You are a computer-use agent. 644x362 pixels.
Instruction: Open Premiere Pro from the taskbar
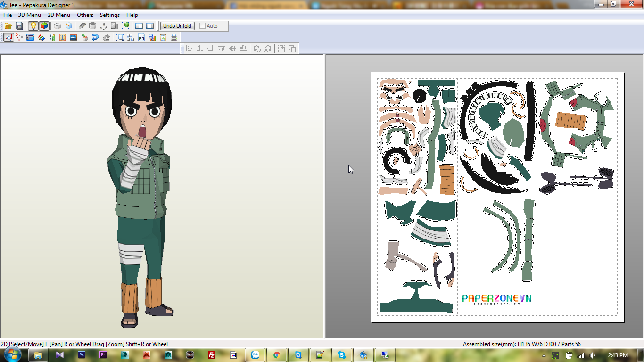click(x=103, y=355)
